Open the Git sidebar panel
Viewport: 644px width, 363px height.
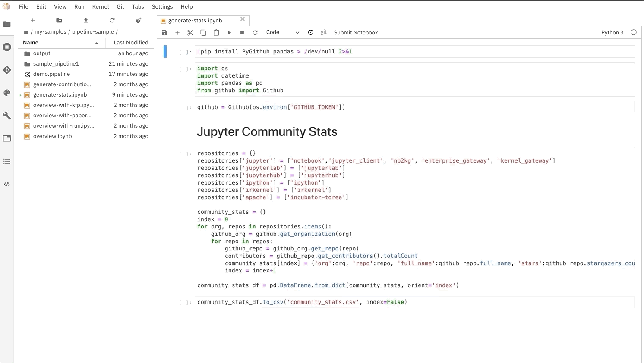(x=7, y=70)
